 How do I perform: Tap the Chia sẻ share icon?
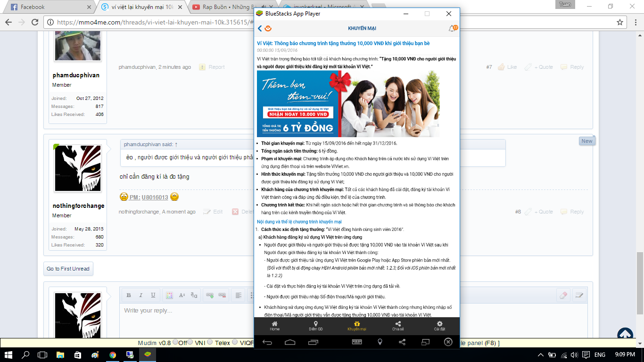[398, 326]
